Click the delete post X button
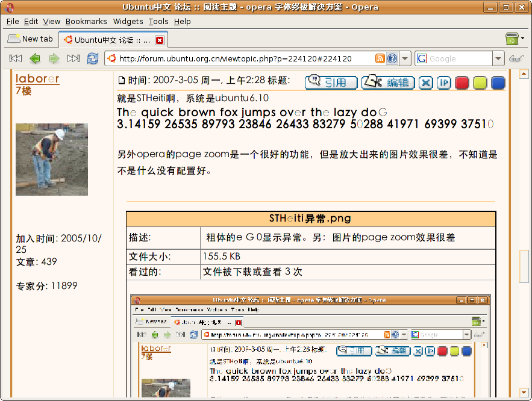This screenshot has width=532, height=401. pyautogui.click(x=426, y=82)
